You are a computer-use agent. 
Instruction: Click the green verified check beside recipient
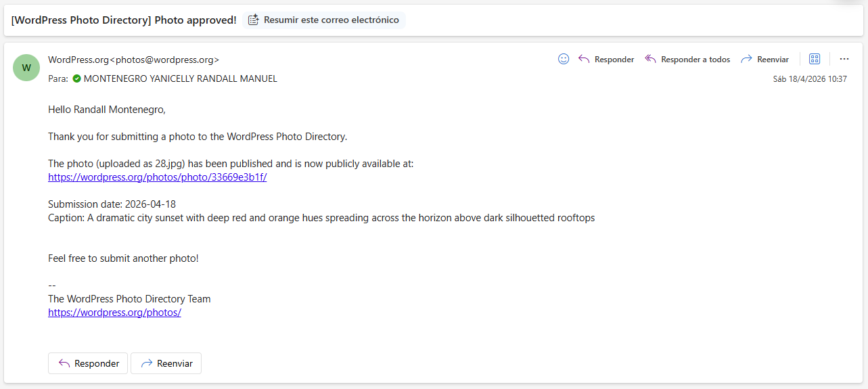tap(76, 78)
